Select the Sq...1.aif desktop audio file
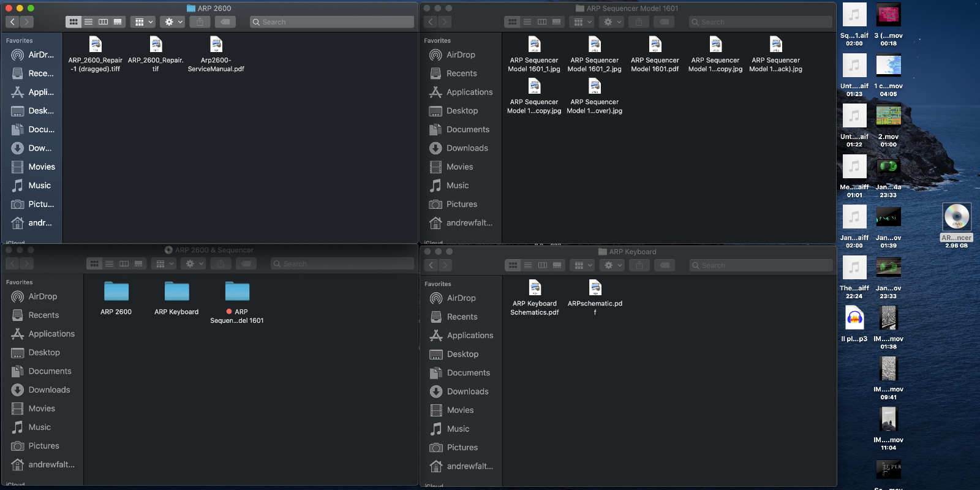The height and width of the screenshot is (490, 980). click(x=854, y=25)
